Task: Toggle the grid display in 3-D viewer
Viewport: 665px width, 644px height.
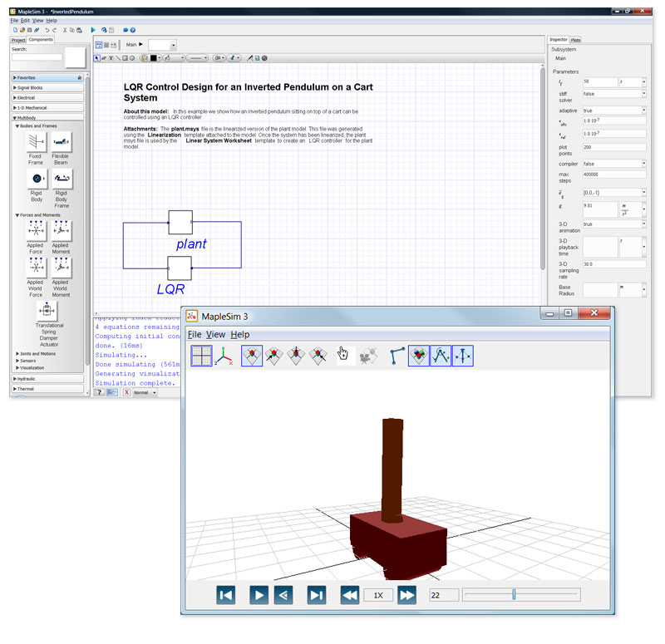Action: (x=201, y=356)
